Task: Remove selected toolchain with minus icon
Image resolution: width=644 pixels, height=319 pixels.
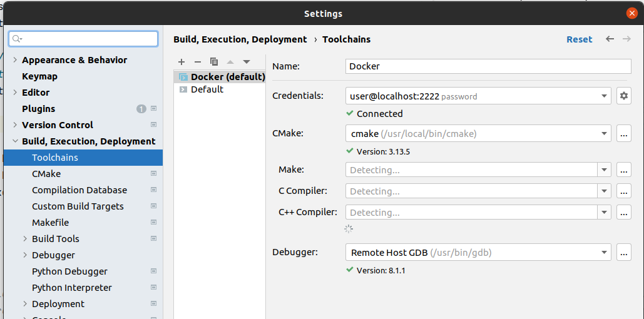Action: click(x=198, y=62)
